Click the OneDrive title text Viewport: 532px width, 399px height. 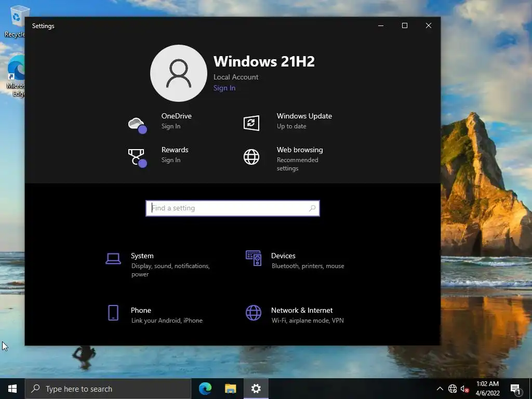177,116
